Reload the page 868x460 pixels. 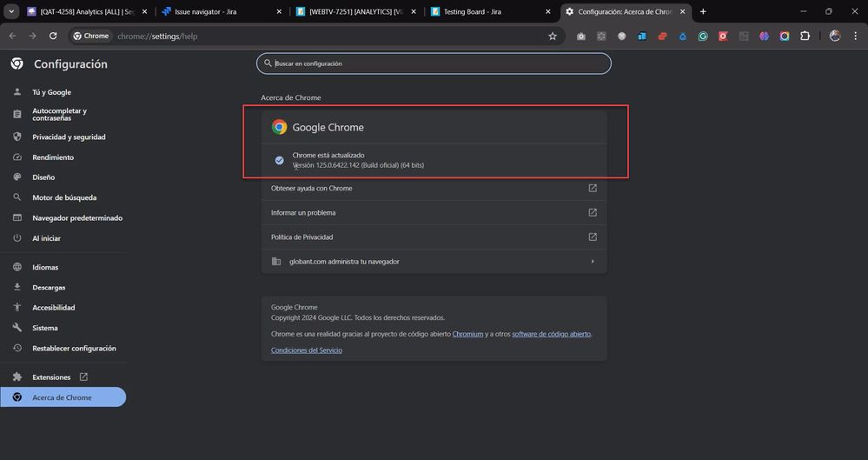pyautogui.click(x=53, y=36)
